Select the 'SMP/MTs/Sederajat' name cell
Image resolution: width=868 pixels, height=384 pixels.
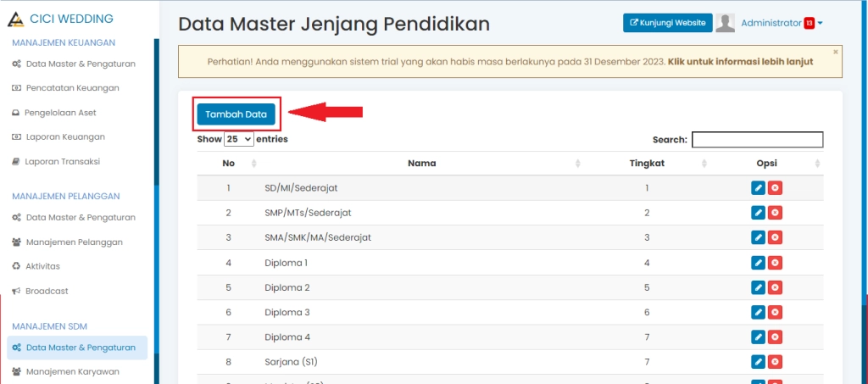pyautogui.click(x=308, y=213)
